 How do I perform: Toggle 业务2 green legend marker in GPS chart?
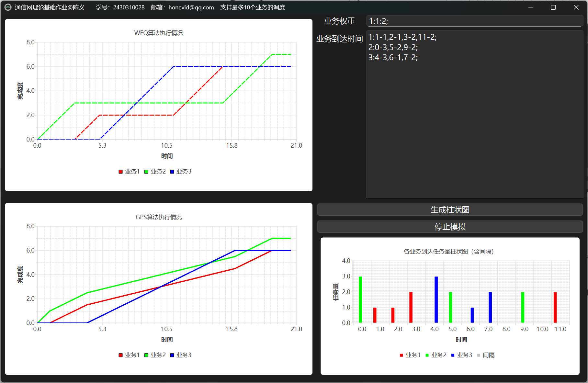tap(146, 355)
